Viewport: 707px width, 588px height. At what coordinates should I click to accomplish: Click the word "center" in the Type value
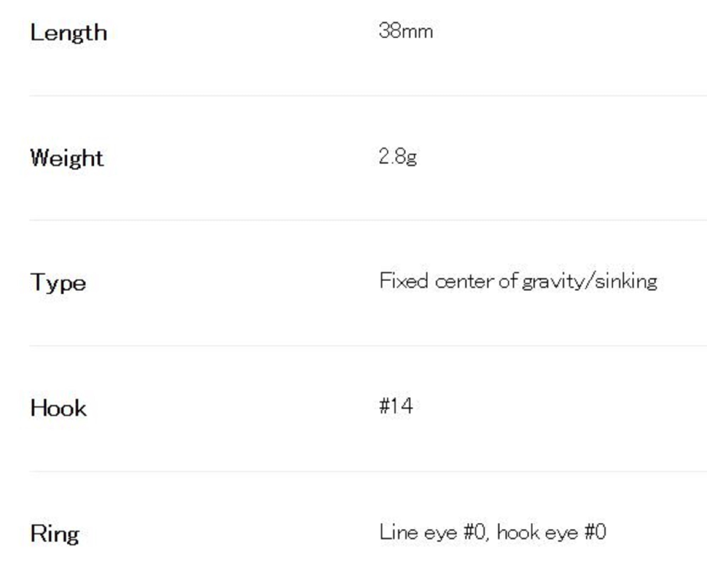[464, 282]
